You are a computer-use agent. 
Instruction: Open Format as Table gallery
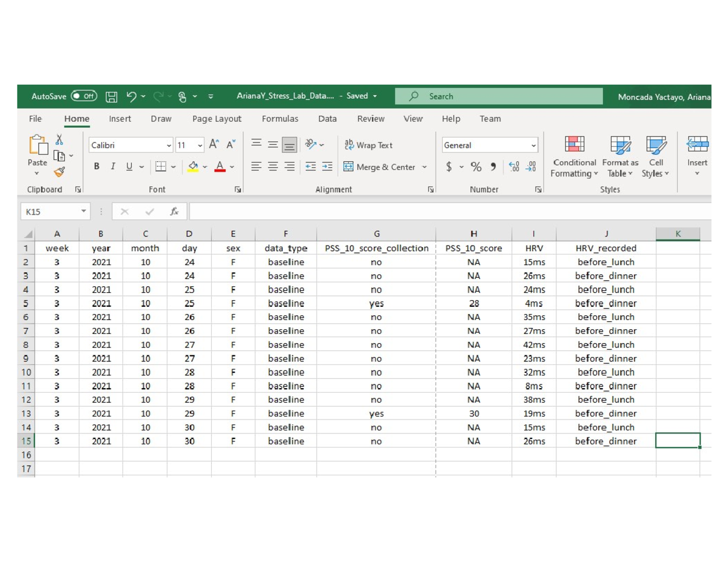(620, 157)
